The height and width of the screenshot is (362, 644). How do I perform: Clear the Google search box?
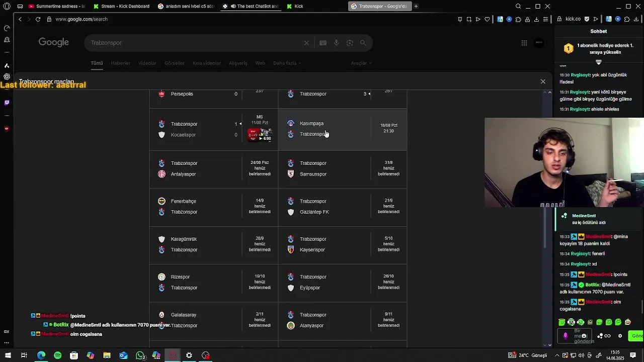306,43
